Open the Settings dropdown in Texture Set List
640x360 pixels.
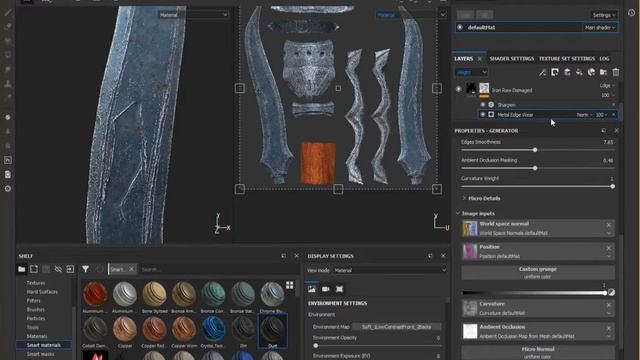604,15
